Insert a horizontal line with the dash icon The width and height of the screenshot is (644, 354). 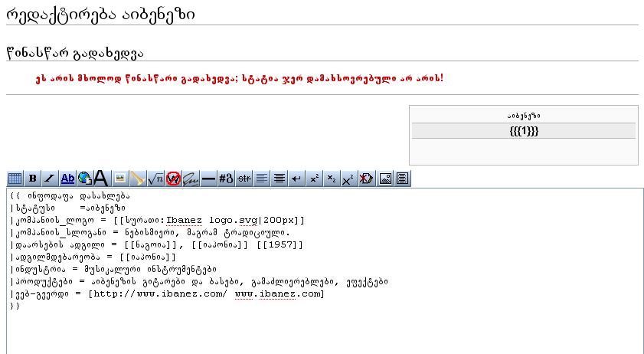coord(208,179)
